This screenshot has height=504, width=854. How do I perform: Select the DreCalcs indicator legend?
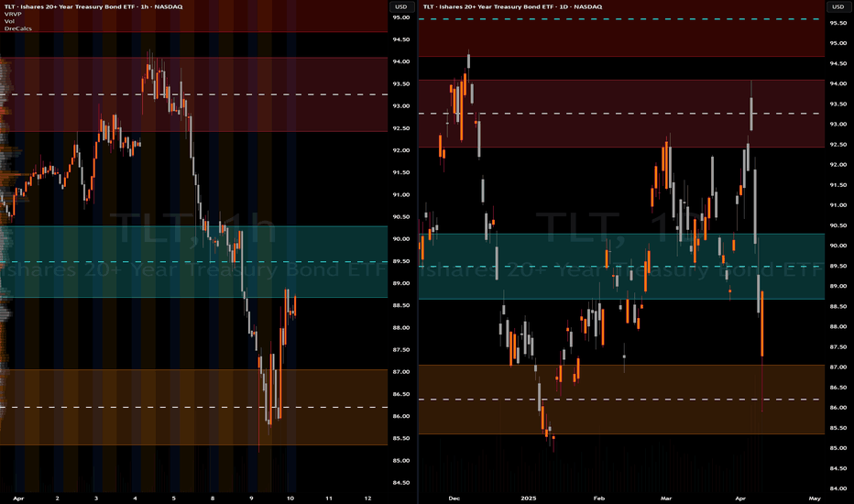pos(18,28)
